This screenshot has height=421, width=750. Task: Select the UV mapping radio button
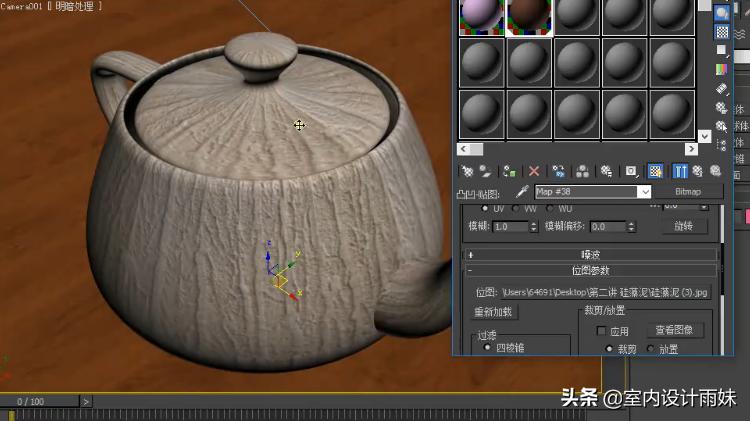pyautogui.click(x=485, y=209)
